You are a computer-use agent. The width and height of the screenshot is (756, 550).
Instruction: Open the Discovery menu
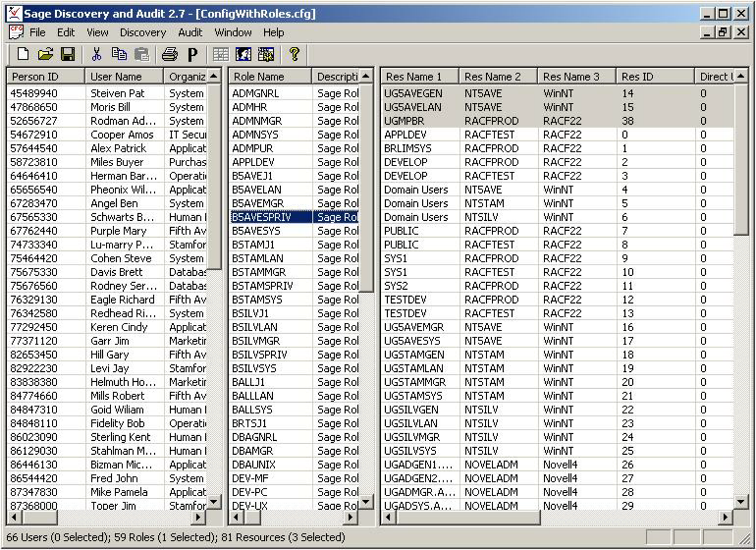point(142,32)
